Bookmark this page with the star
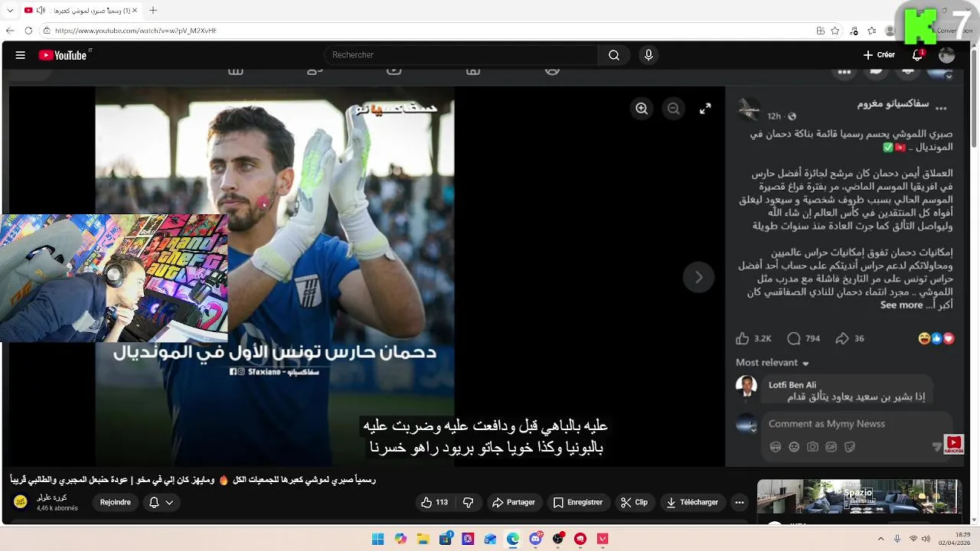 [835, 31]
